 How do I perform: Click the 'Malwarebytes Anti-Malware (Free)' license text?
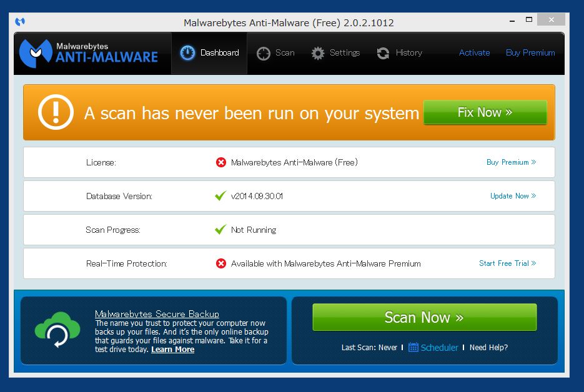294,162
